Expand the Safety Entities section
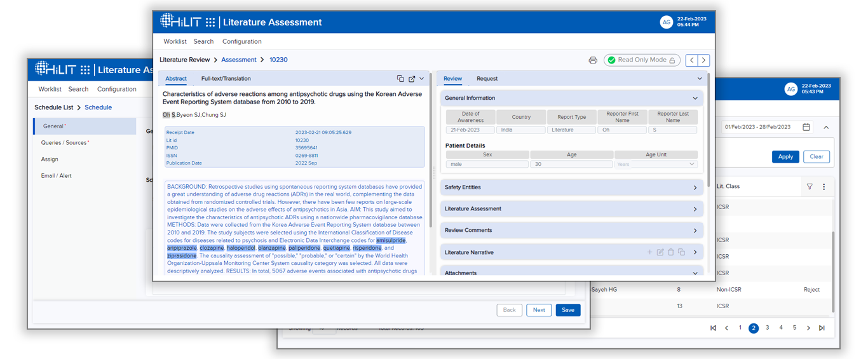This screenshot has width=868, height=359. coord(695,187)
